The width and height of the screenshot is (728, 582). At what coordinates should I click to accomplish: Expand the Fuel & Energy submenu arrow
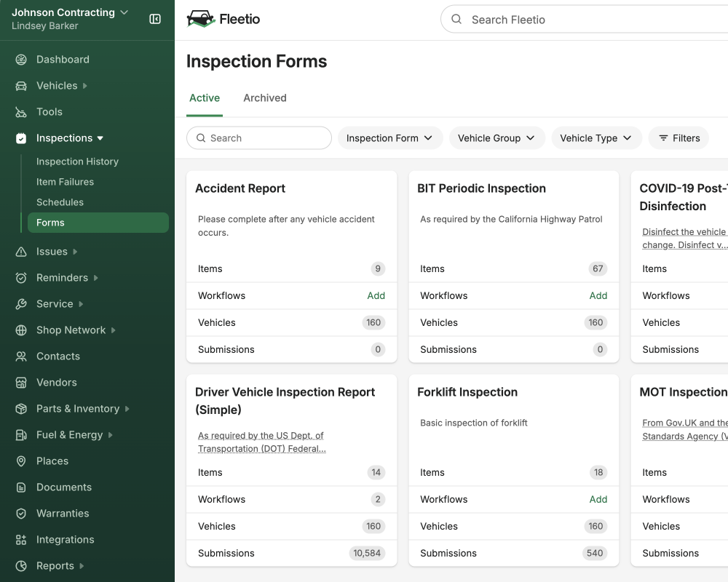[111, 435]
